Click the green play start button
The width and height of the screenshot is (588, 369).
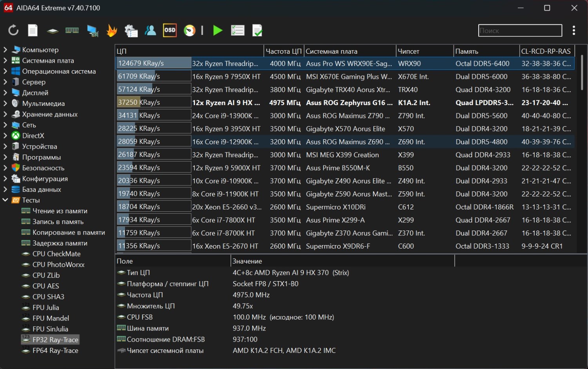click(x=218, y=30)
